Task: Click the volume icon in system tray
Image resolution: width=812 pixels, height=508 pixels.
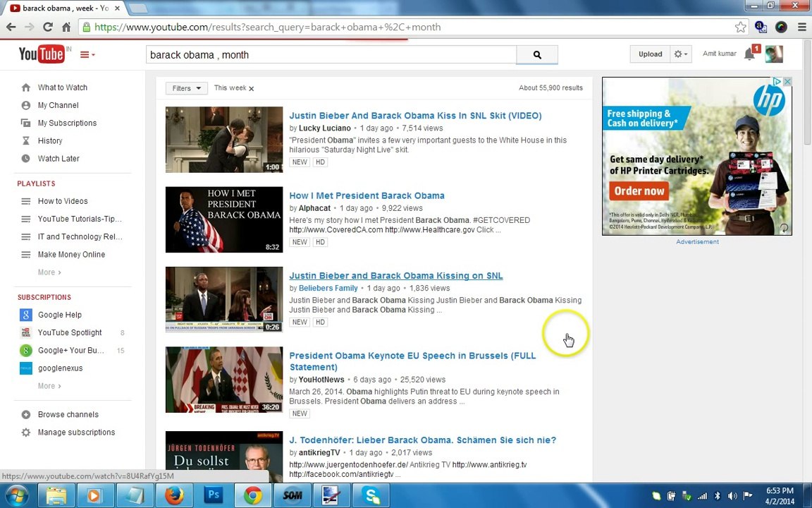Action: 732,495
